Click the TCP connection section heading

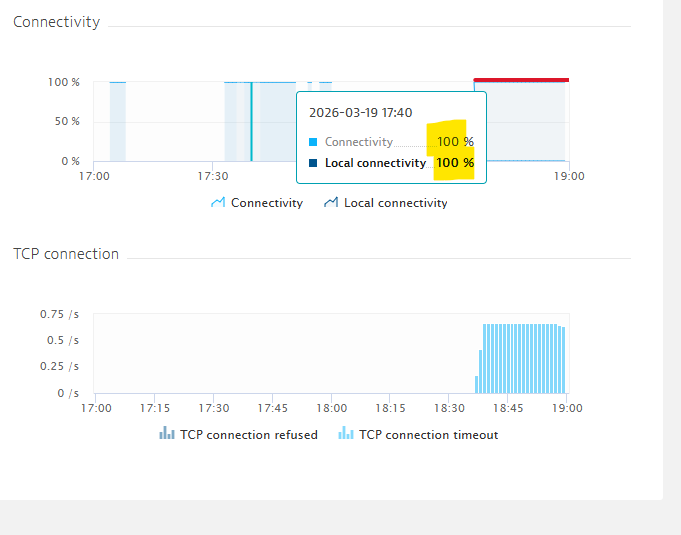pos(66,254)
